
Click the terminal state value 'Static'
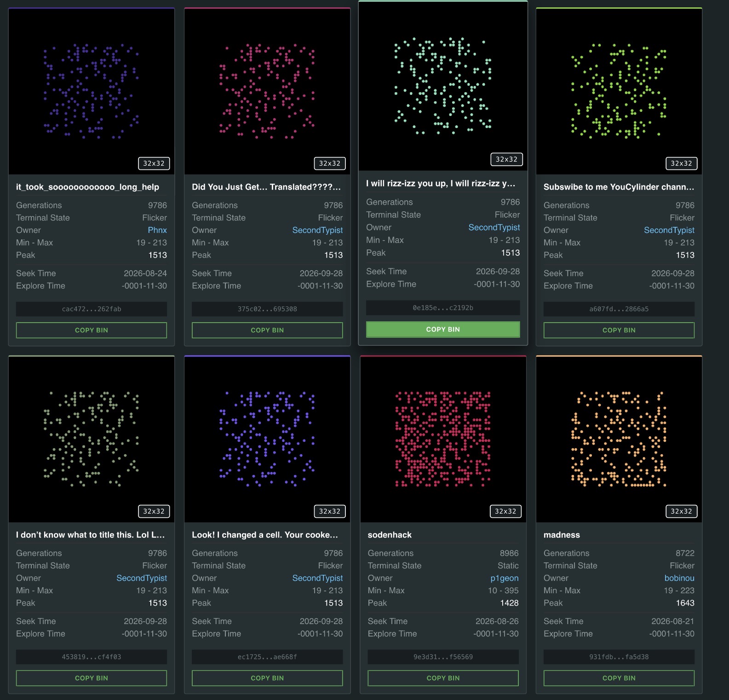[x=508, y=566]
